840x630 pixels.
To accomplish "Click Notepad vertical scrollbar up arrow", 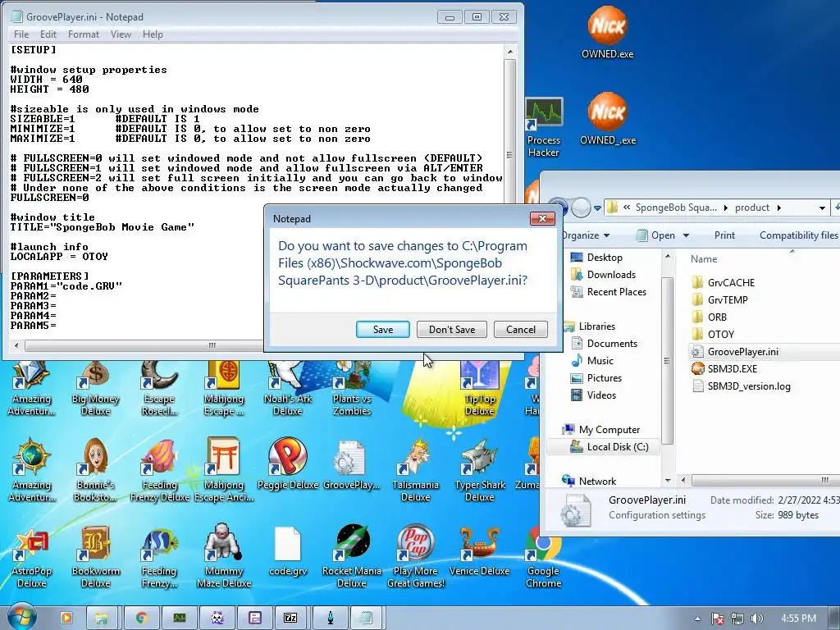I will coord(510,52).
